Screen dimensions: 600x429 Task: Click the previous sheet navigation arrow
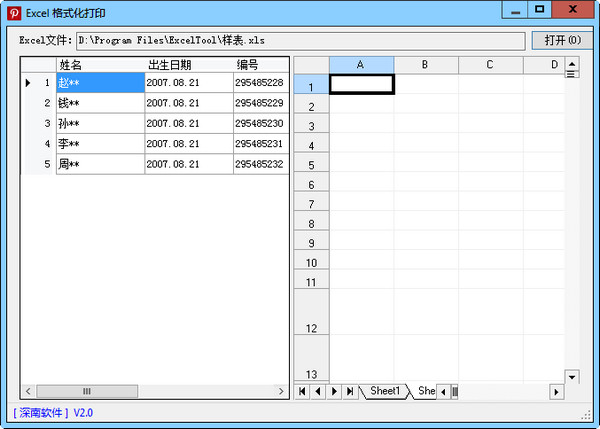coord(318,391)
